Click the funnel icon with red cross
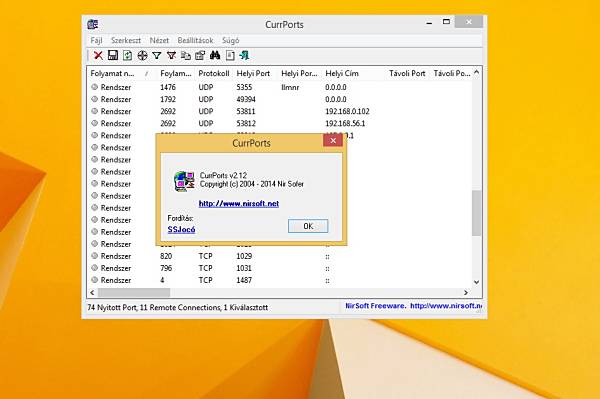Screen dimensions: 600x399 tap(171, 56)
